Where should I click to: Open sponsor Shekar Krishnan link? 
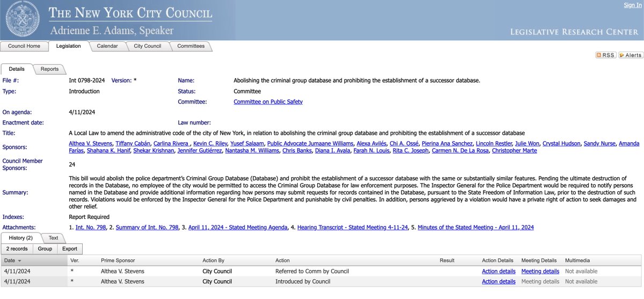pyautogui.click(x=153, y=151)
